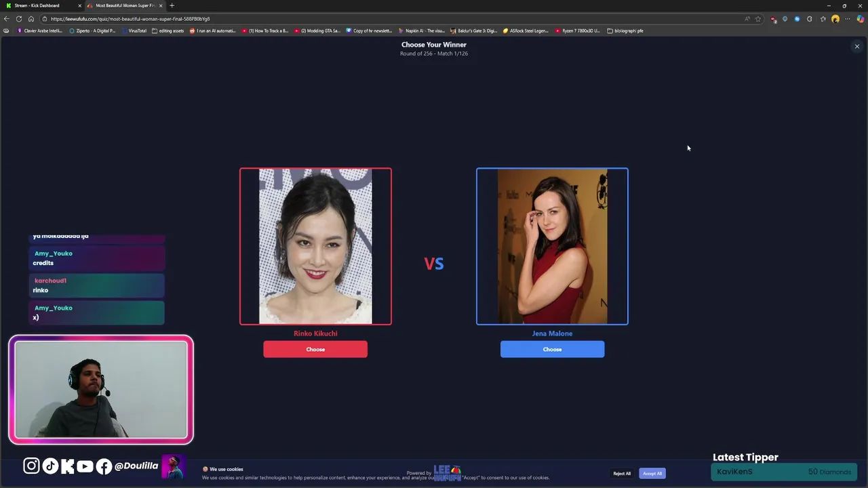Screen dimensions: 868x488
Task: Reload the page with the refresh icon
Action: coord(19,19)
